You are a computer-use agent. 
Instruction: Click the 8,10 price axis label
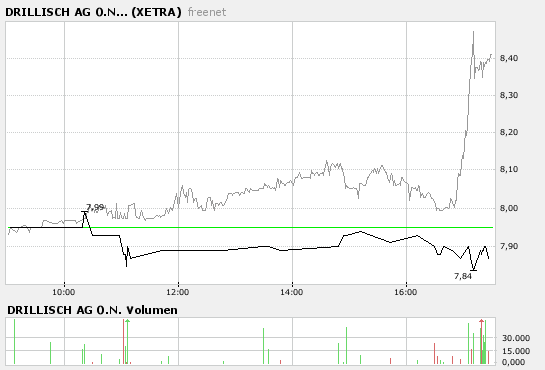coord(509,170)
